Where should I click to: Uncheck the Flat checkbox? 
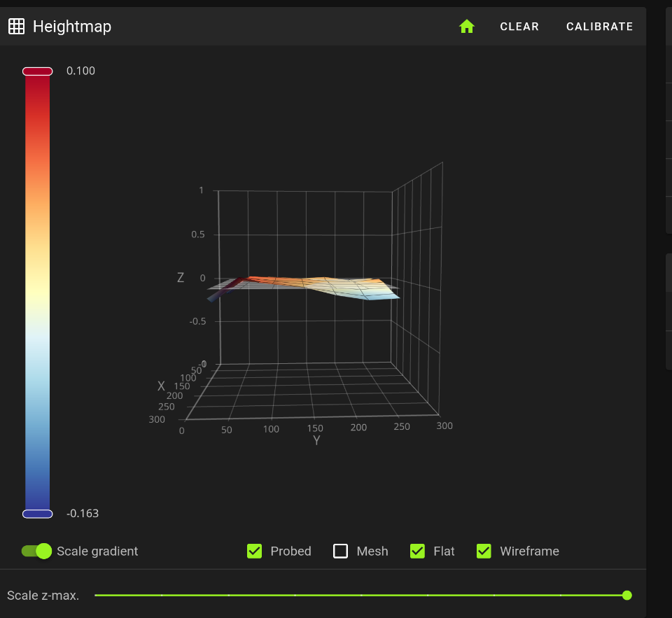(417, 551)
